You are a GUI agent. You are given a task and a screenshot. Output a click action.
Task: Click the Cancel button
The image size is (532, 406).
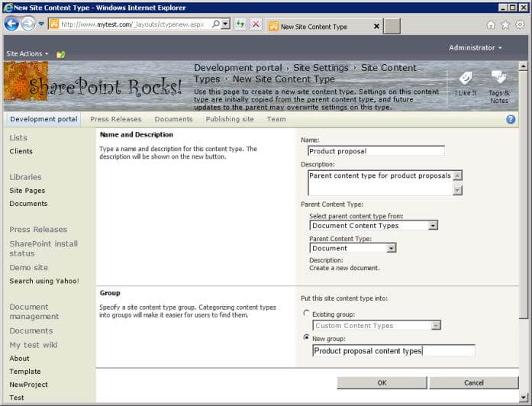point(474,382)
